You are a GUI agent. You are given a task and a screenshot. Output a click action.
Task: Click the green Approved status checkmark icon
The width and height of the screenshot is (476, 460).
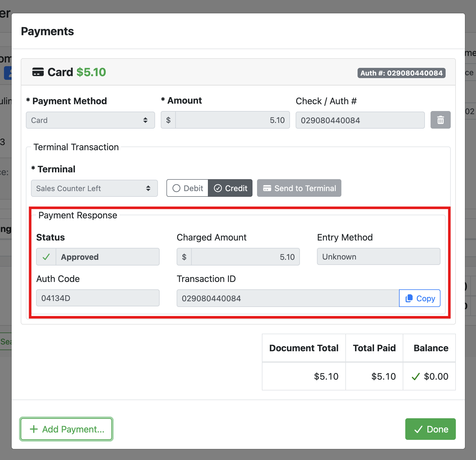click(x=46, y=257)
